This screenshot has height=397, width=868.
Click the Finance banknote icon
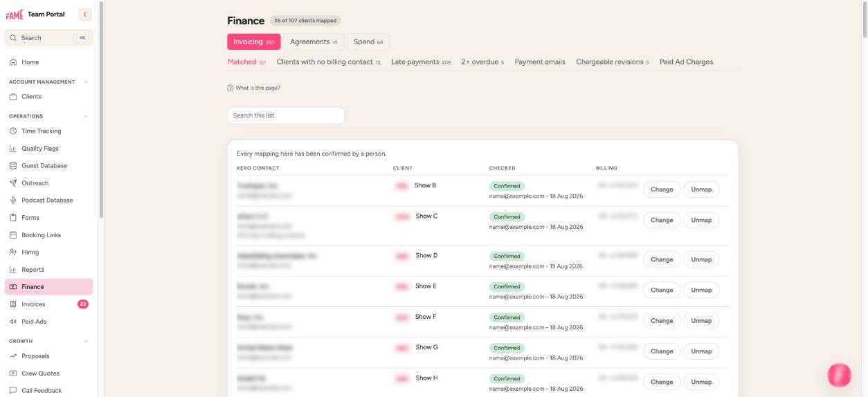[12, 287]
